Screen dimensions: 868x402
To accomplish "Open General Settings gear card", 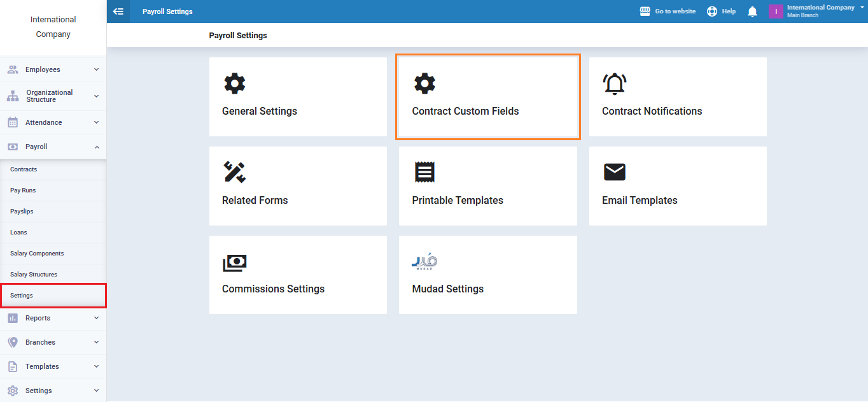I will (298, 97).
